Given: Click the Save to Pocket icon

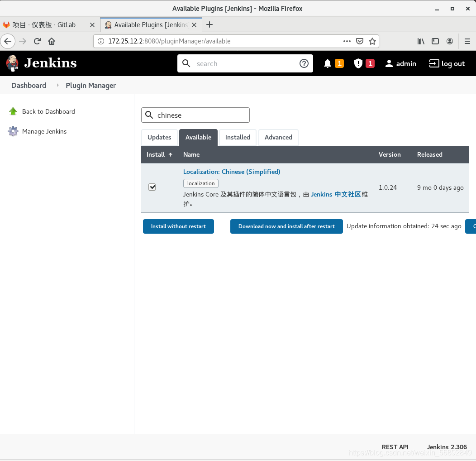Looking at the screenshot, I should [360, 41].
